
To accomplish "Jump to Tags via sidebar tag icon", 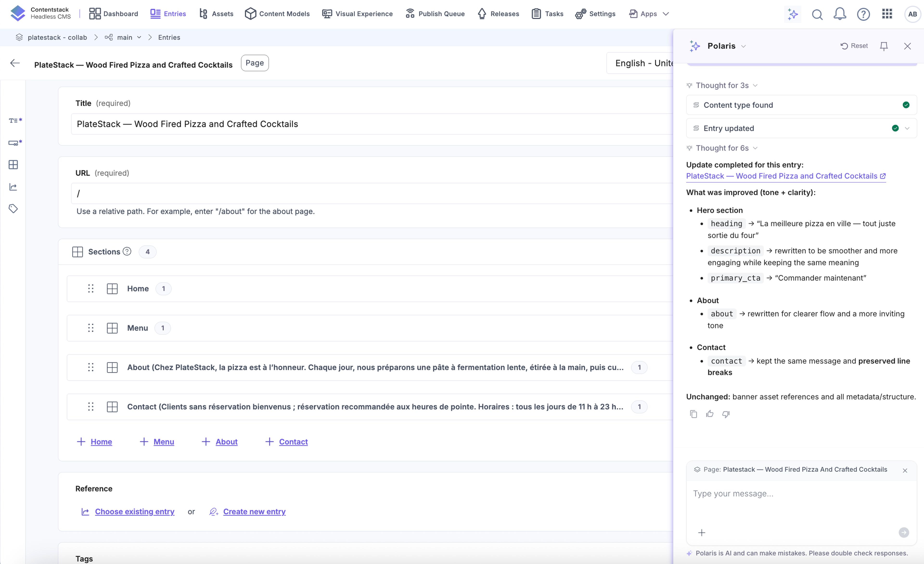I will [13, 209].
